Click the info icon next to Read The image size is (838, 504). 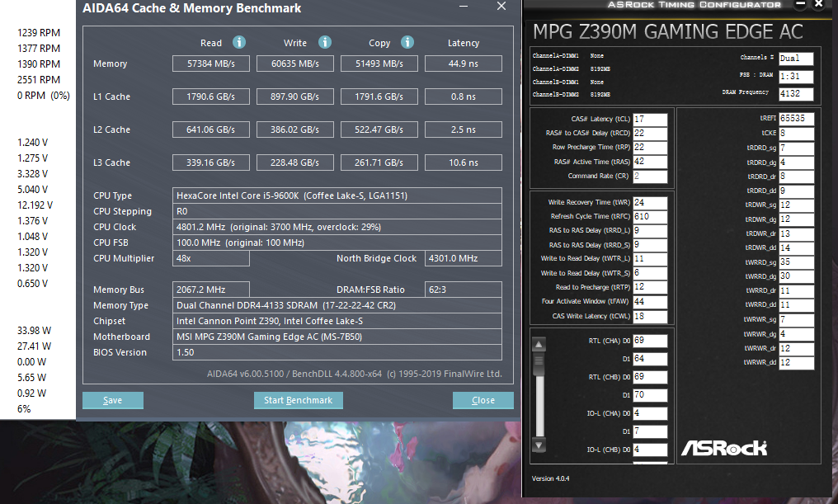[238, 43]
